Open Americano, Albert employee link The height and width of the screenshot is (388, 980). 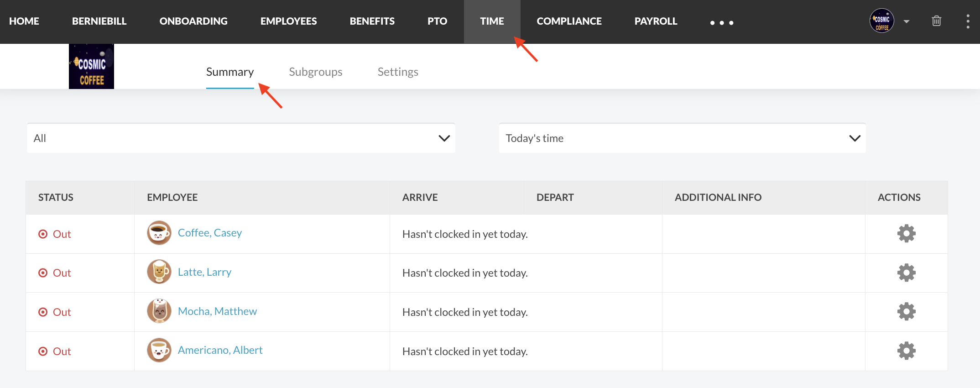click(220, 350)
